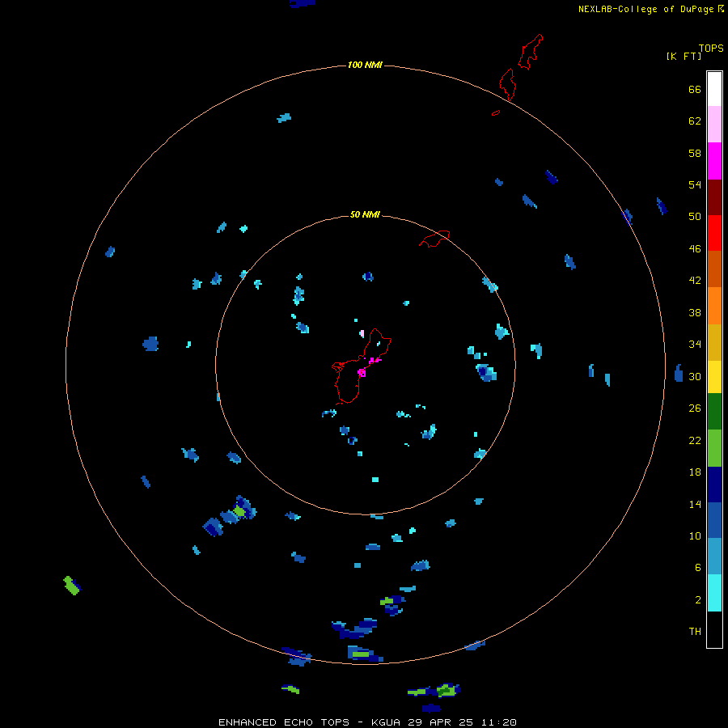Click the legend value "62"
Viewport: 728px width, 728px height.
(x=695, y=121)
